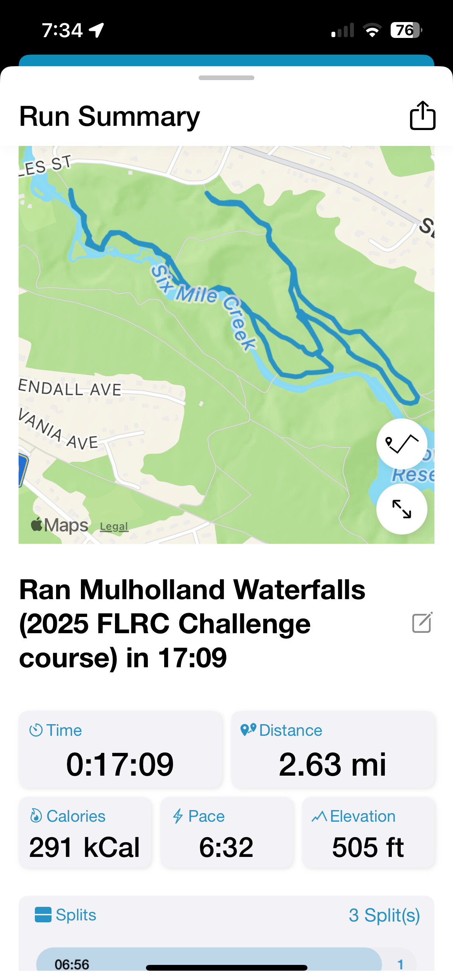Screen dimensions: 453x980
Task: Open the Legal link on map
Action: pyautogui.click(x=114, y=526)
